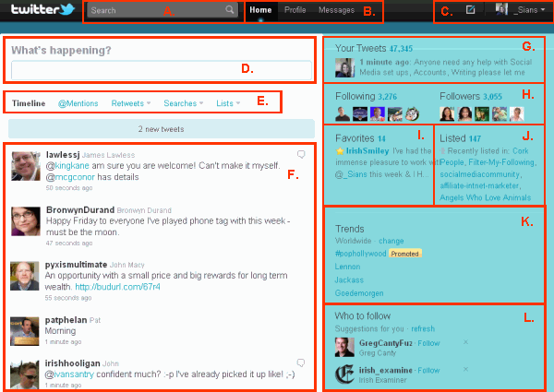Image resolution: width=554 pixels, height=392 pixels.
Task: Click pyxismultimate profile picture
Action: 24,276
